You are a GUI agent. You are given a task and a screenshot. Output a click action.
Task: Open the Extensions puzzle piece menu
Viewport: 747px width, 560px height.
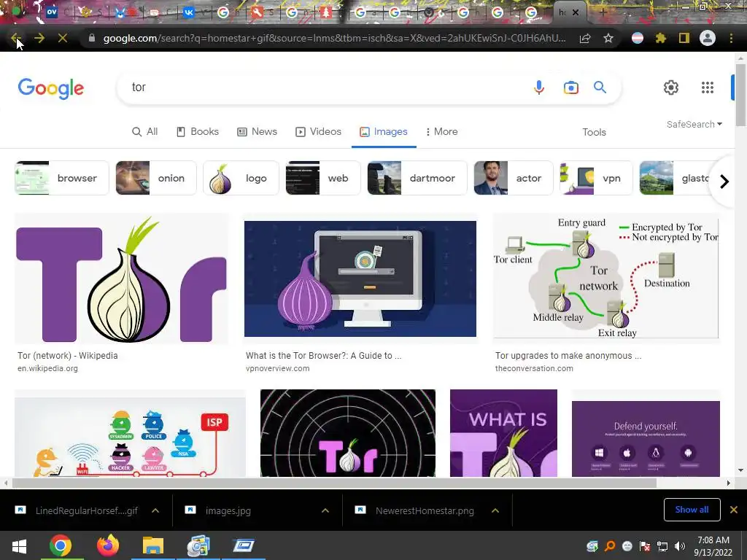(660, 38)
